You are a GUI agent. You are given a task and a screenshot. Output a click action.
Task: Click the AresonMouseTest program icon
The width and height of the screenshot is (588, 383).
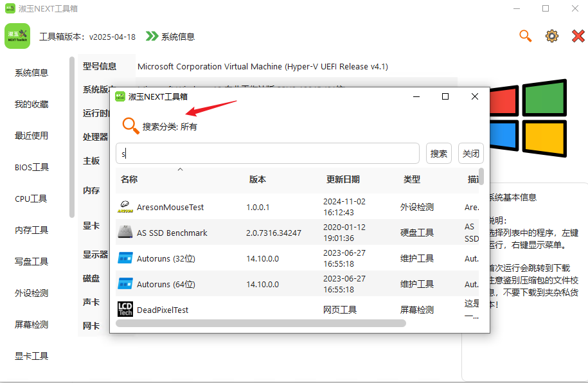pos(125,207)
